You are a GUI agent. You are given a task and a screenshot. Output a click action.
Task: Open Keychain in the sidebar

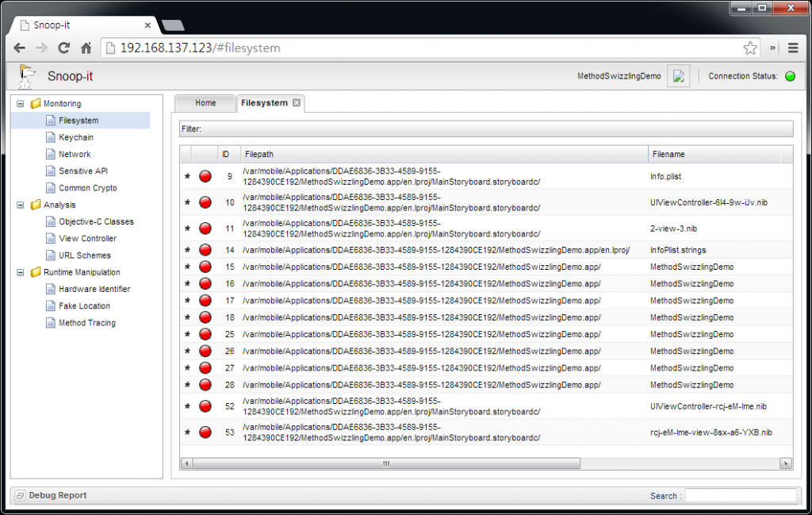pyautogui.click(x=75, y=137)
